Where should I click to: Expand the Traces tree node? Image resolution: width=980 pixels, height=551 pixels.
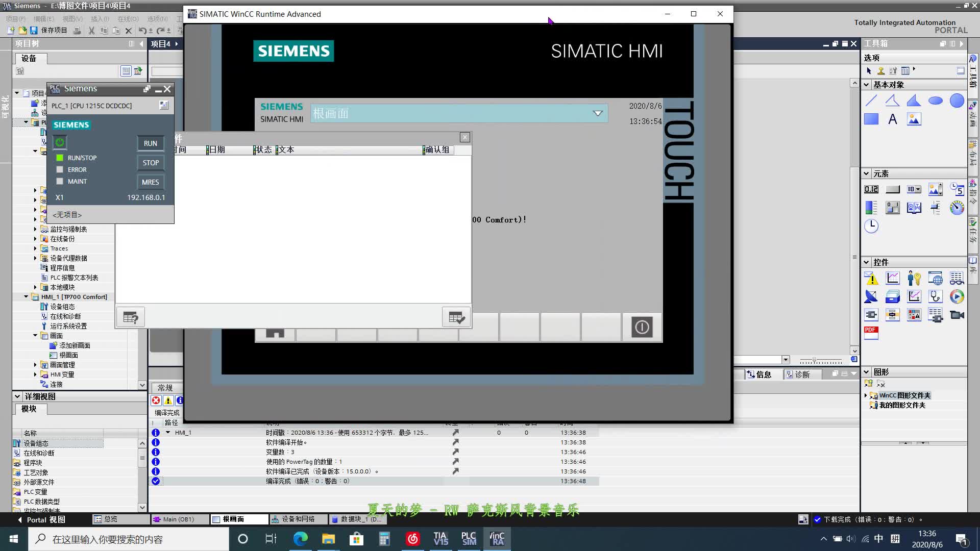(35, 248)
